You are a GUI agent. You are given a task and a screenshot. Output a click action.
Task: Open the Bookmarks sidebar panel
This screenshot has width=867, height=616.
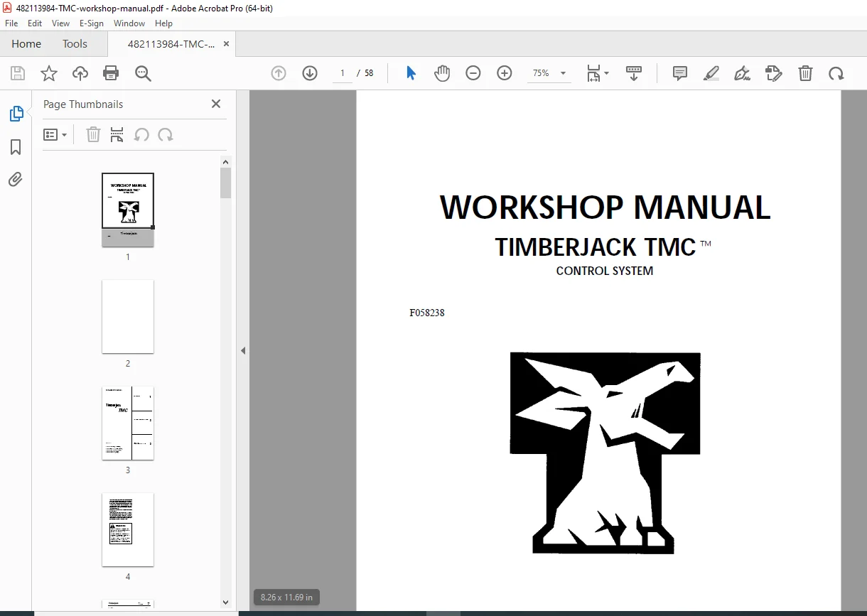[16, 147]
